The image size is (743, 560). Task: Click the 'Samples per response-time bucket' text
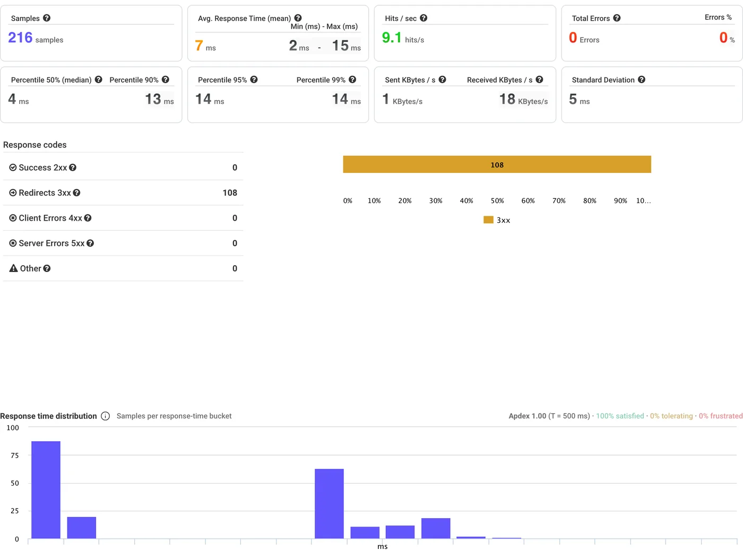pos(174,416)
